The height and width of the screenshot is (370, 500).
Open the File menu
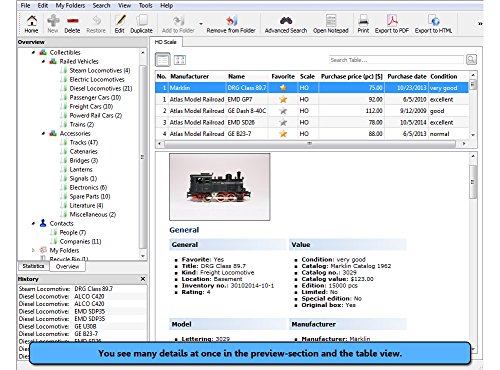pos(25,6)
